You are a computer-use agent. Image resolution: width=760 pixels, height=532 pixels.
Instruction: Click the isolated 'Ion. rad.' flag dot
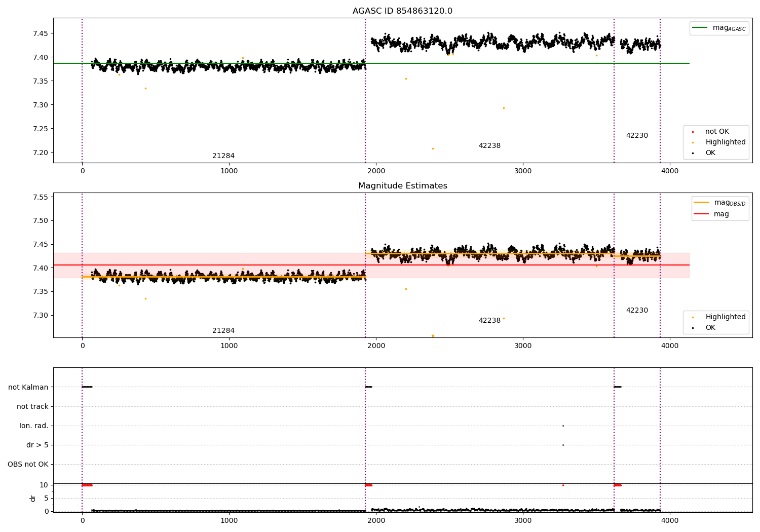(x=563, y=426)
